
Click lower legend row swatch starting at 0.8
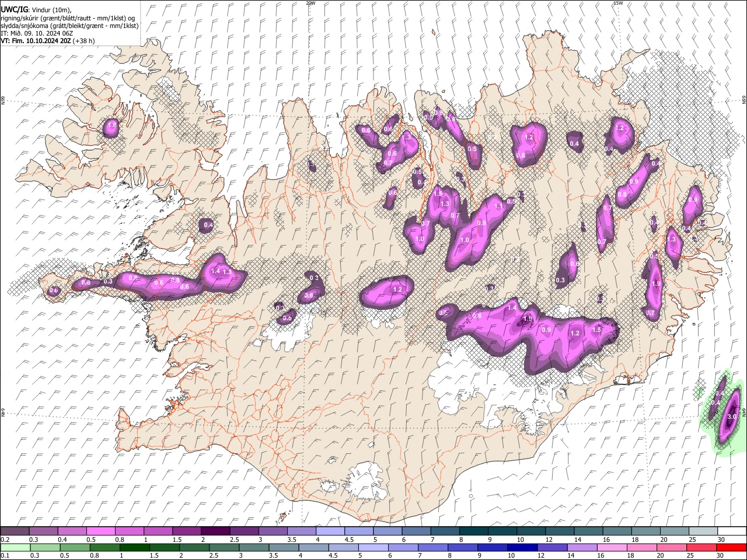[x=106, y=547]
